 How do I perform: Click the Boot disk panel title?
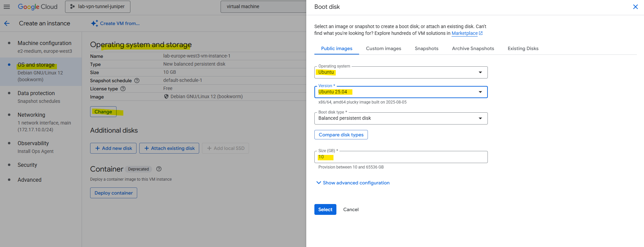point(327,7)
